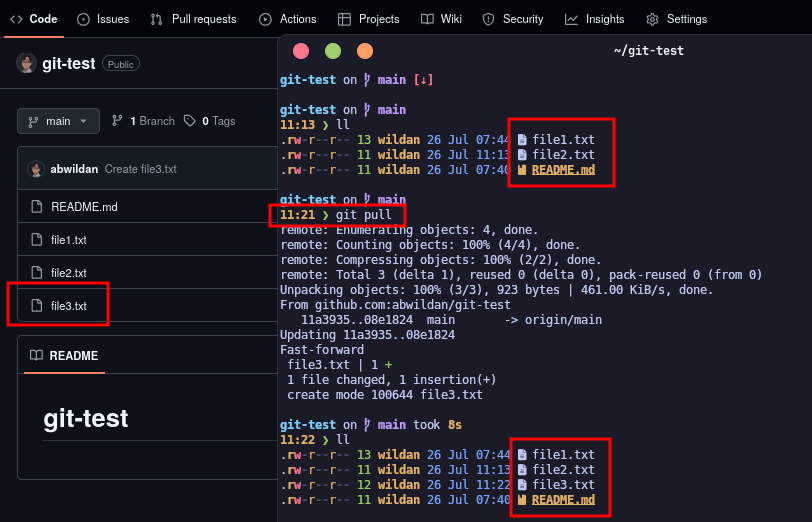Viewport: 812px width, 522px height.
Task: Open the git-test repository title link
Action: (x=69, y=64)
